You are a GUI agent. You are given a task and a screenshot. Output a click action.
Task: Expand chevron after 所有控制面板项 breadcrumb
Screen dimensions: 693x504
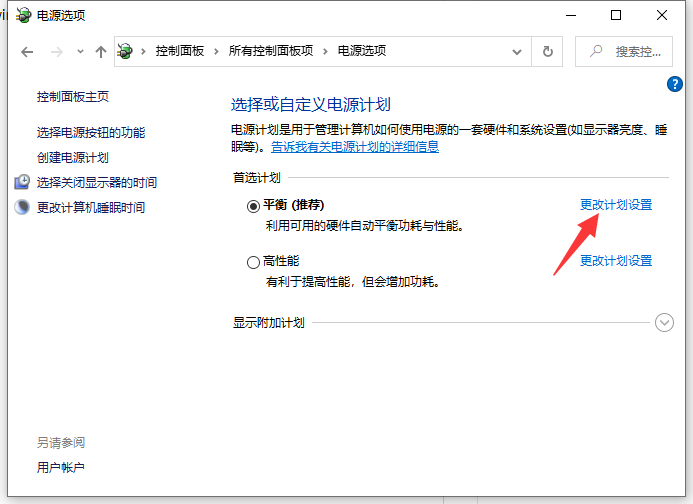tap(325, 51)
